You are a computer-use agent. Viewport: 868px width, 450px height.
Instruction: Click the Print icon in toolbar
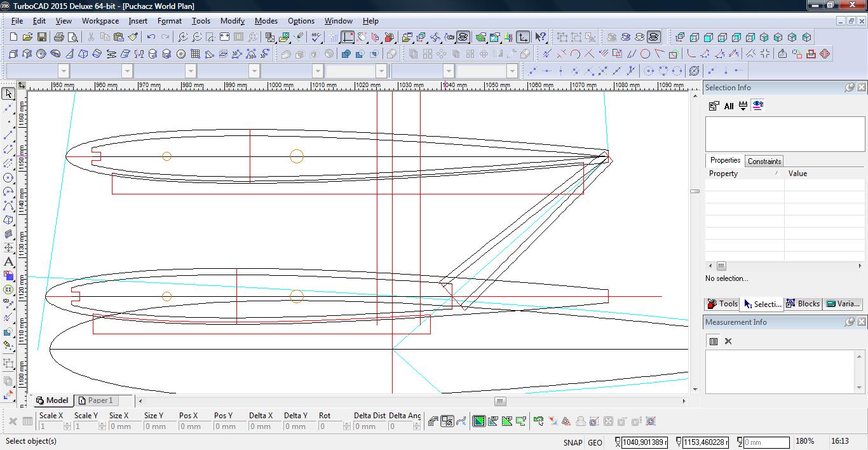click(x=60, y=37)
